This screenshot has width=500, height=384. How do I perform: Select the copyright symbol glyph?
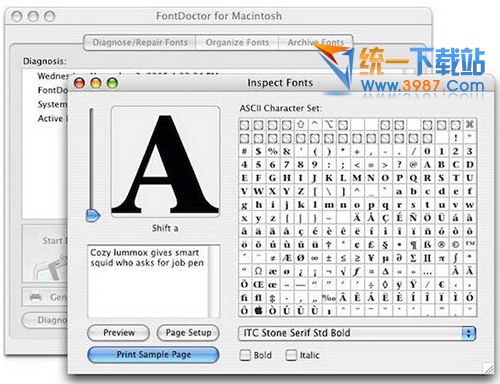455,244
